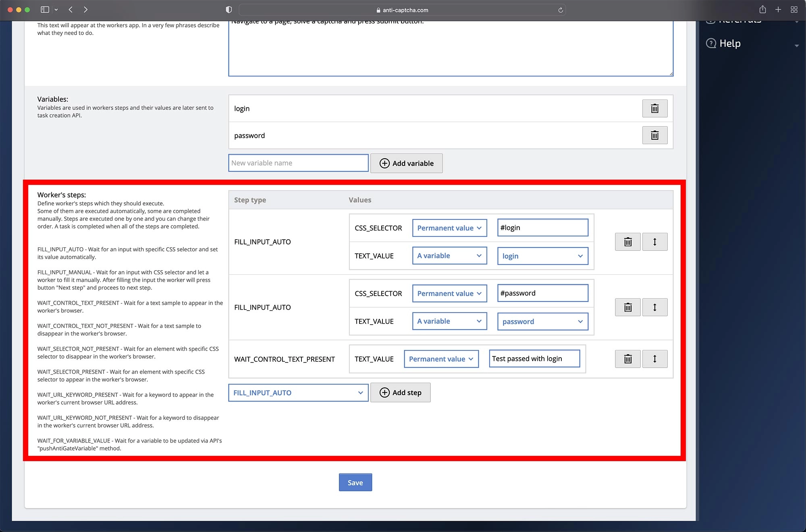Focus the New variable name field
Viewport: 806px width, 532px height.
point(298,163)
